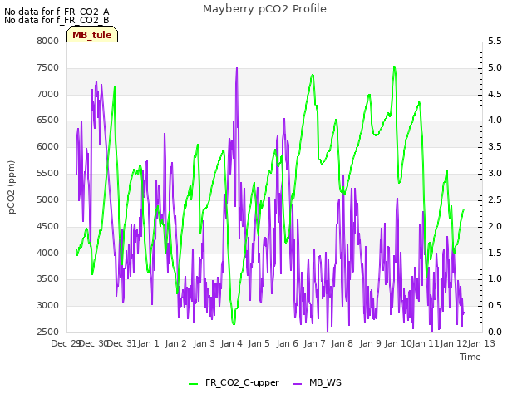Click the 5.0 right axis label
The height and width of the screenshot is (399, 532).
[x=495, y=68]
